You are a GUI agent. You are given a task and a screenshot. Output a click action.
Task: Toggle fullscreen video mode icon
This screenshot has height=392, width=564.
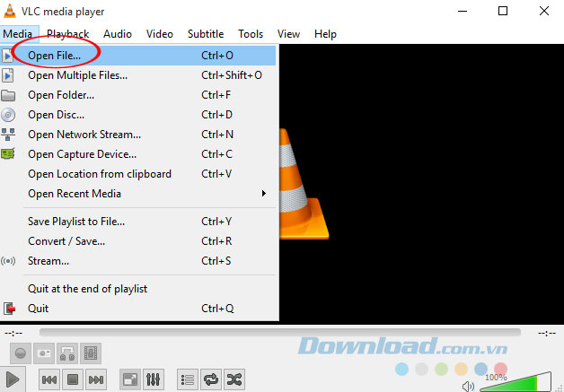pyautogui.click(x=130, y=379)
